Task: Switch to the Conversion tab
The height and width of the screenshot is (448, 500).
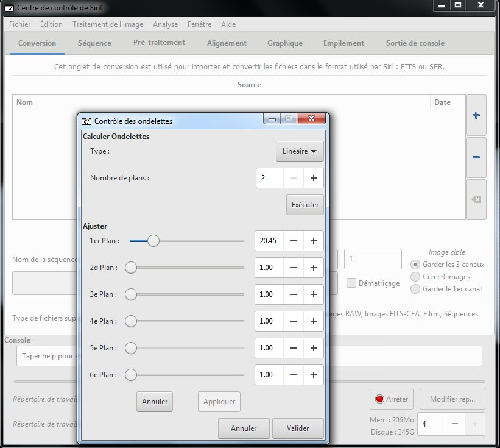Action: click(x=37, y=43)
